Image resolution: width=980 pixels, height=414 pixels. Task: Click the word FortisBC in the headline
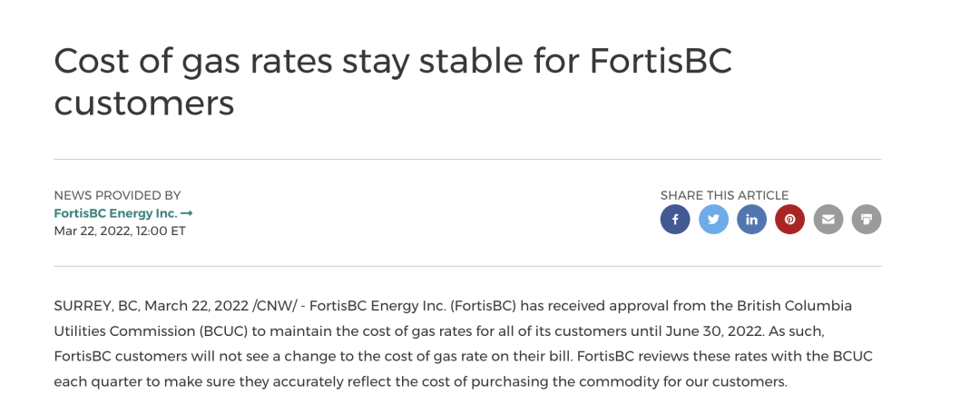(661, 62)
